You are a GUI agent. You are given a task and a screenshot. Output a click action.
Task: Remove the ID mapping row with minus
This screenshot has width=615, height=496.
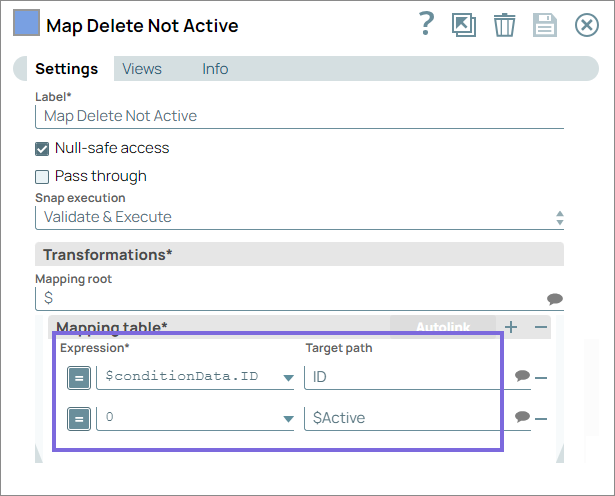click(x=541, y=378)
